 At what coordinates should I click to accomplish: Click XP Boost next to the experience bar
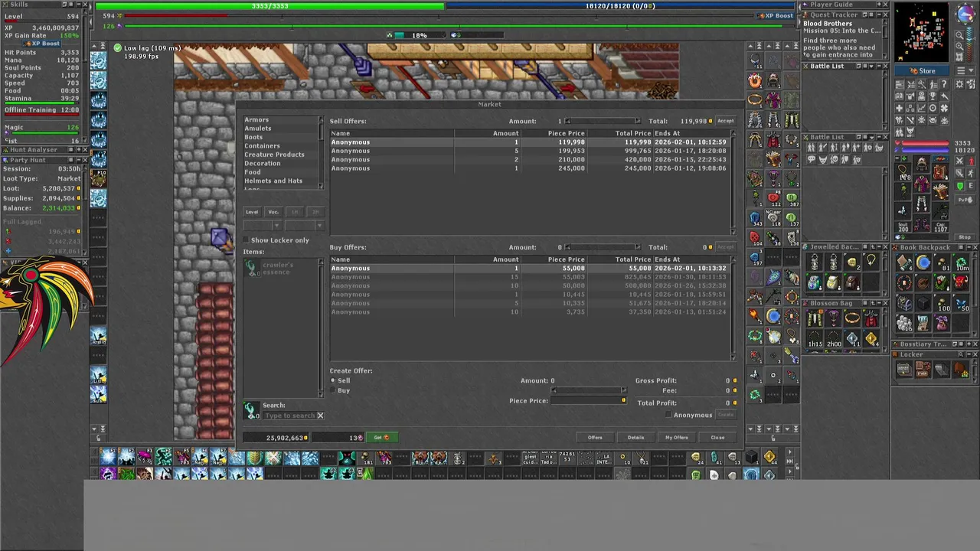(x=776, y=15)
